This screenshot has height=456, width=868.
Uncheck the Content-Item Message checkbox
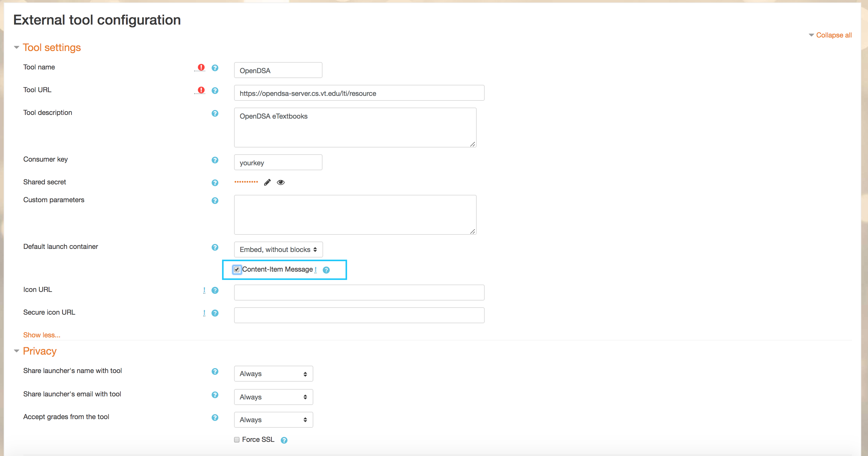(x=237, y=269)
